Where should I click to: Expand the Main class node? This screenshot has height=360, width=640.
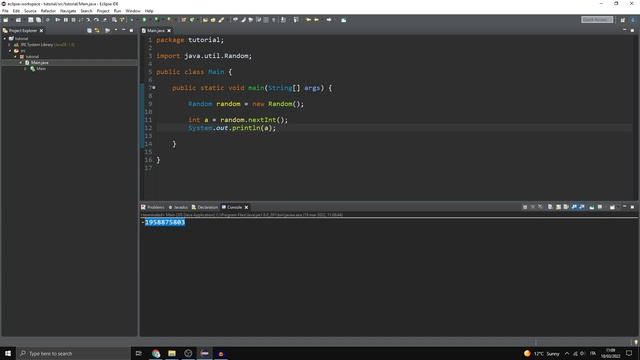pyautogui.click(x=26, y=69)
